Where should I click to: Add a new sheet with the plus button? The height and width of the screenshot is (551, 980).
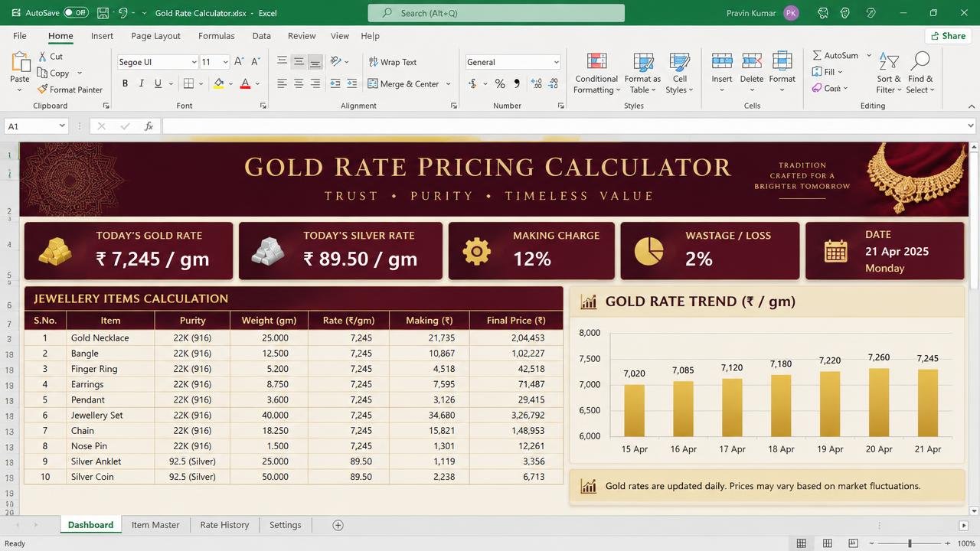point(338,525)
